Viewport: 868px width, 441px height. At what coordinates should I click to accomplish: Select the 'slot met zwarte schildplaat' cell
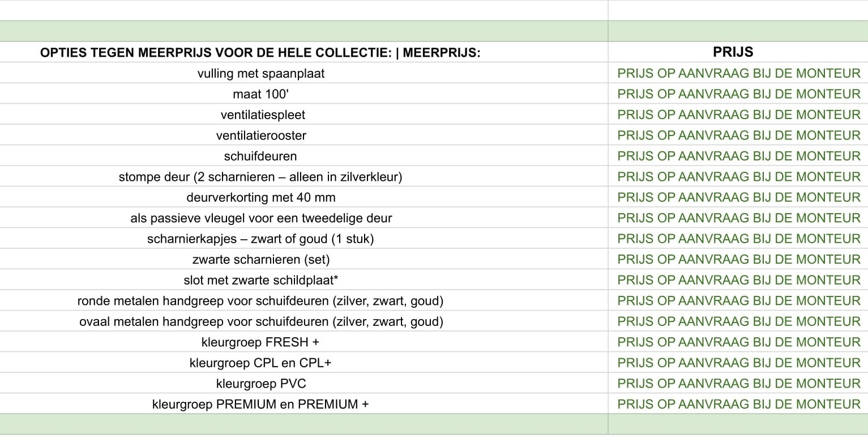[260, 280]
